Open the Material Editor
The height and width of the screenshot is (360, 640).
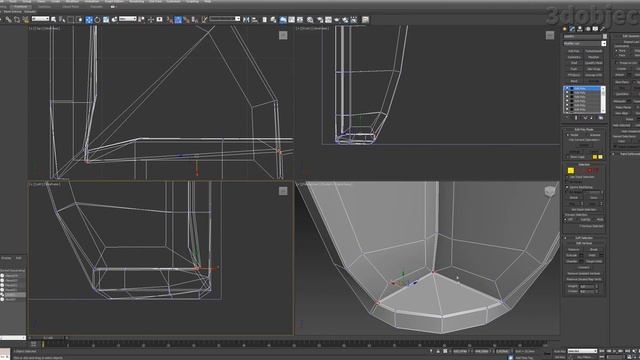pos(310,20)
